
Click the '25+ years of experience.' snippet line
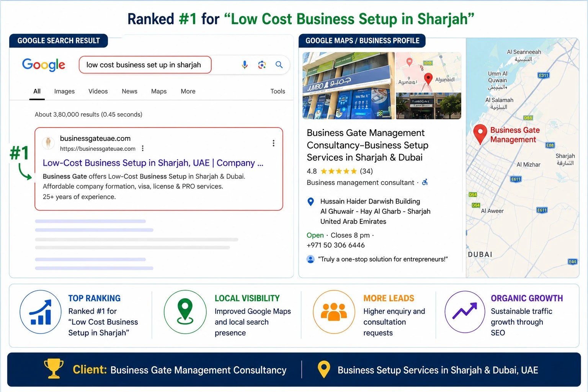79,197
